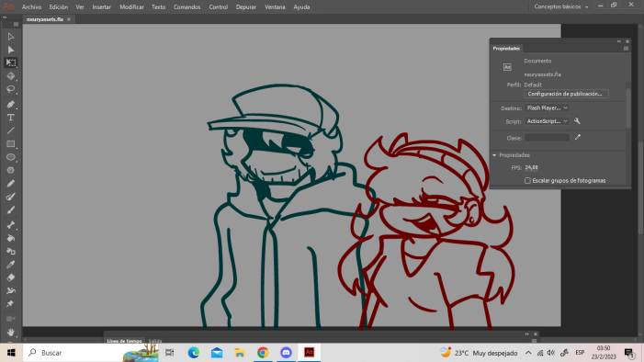
Task: Open the Destino Flash Player dropdown
Action: click(547, 107)
